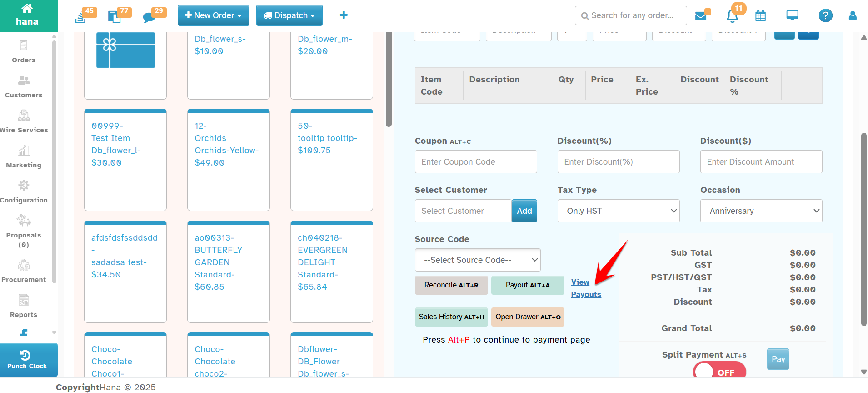Click the product list scrollbar
The image size is (868, 393).
[x=389, y=80]
